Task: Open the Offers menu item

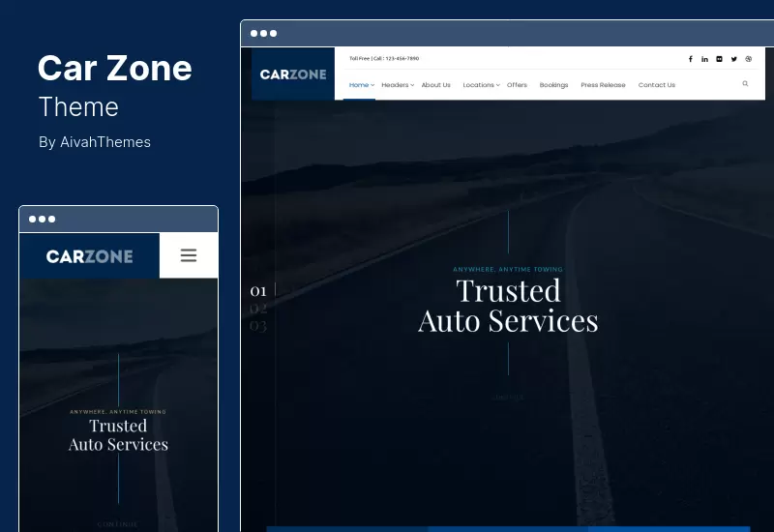Action: [x=517, y=85]
